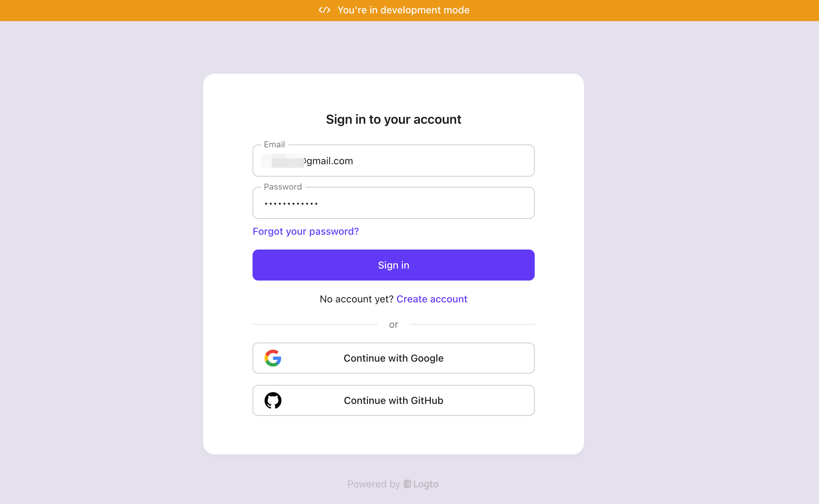Screen dimensions: 819x504
Task: Open the Create account link
Action: (432, 299)
